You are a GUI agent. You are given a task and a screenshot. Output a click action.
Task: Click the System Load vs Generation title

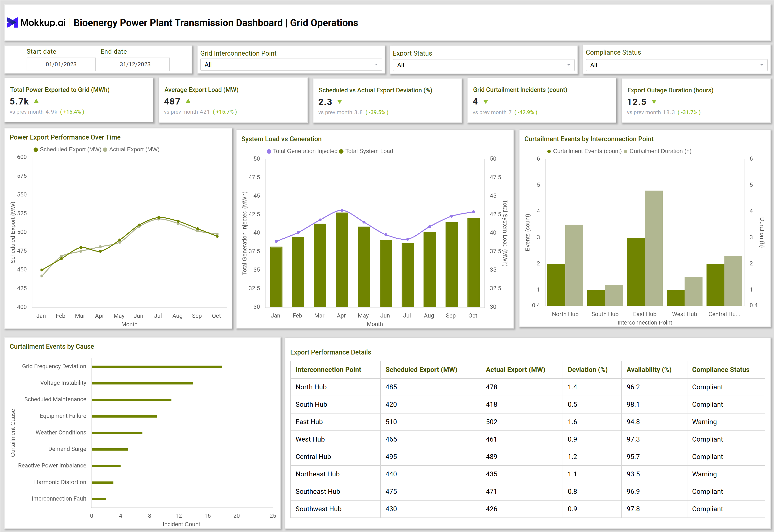tap(281, 139)
